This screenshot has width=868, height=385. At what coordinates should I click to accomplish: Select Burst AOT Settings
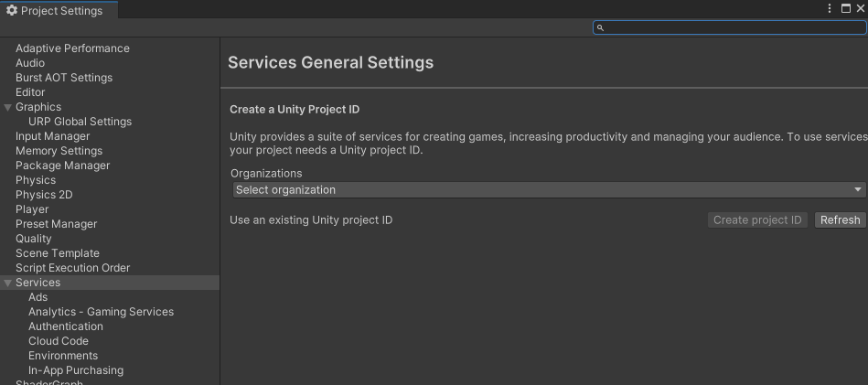pos(64,78)
